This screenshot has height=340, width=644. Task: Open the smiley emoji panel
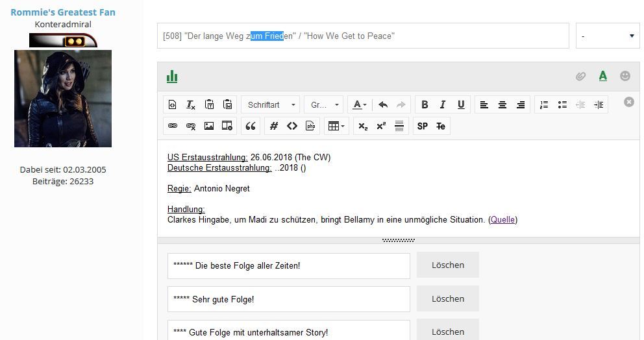(x=625, y=76)
